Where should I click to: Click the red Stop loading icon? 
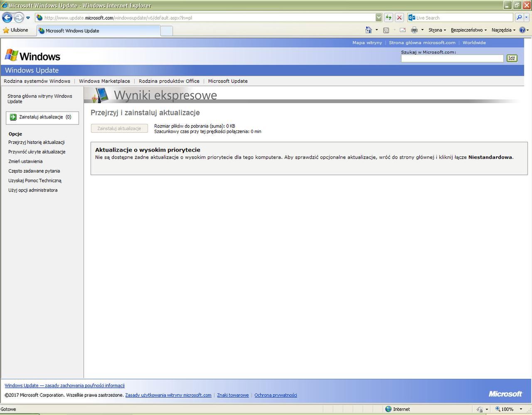[399, 17]
